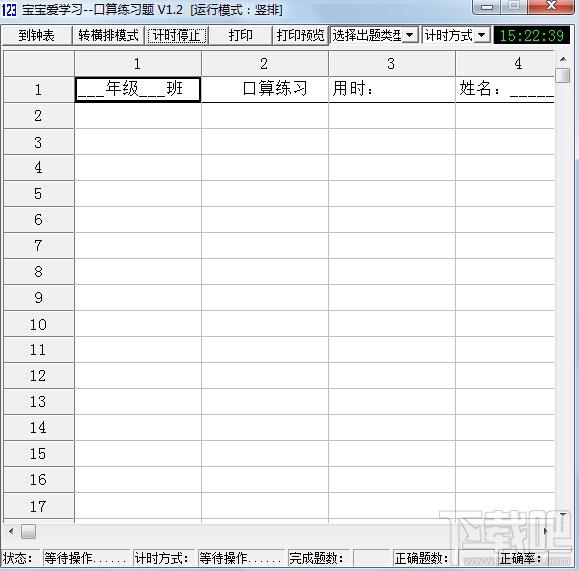Select column header 3
Viewport: 579px width, 571px height.
(392, 64)
